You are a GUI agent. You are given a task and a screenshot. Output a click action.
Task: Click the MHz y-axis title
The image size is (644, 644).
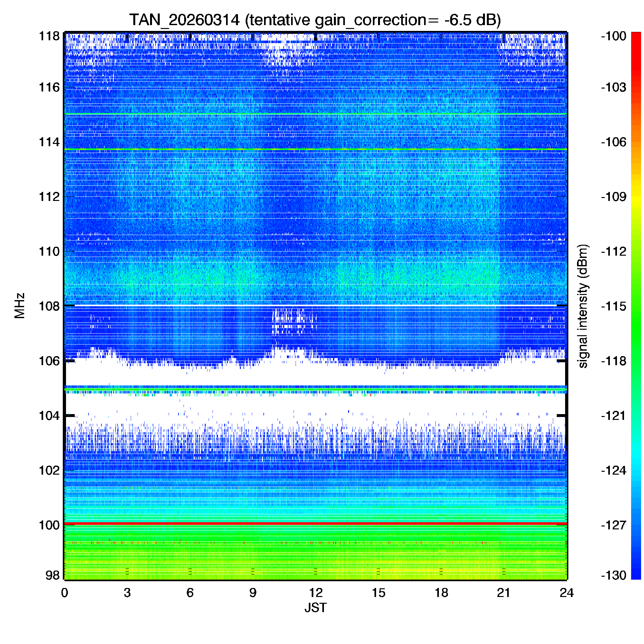click(x=20, y=306)
